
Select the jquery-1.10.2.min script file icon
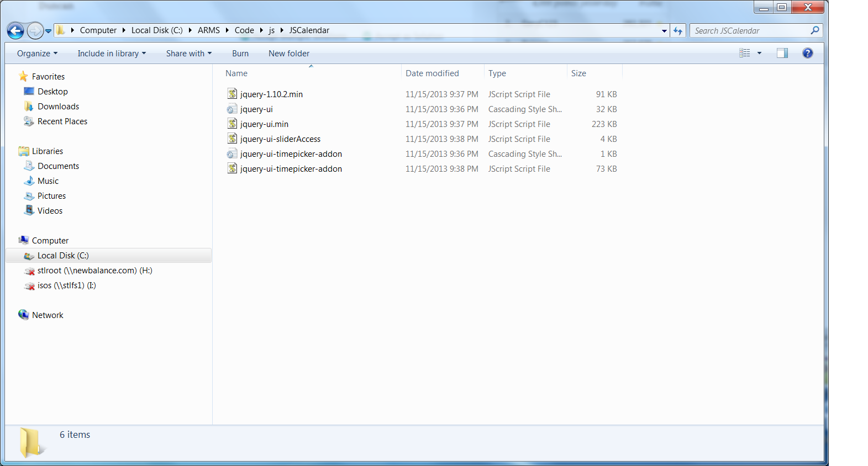(x=232, y=94)
